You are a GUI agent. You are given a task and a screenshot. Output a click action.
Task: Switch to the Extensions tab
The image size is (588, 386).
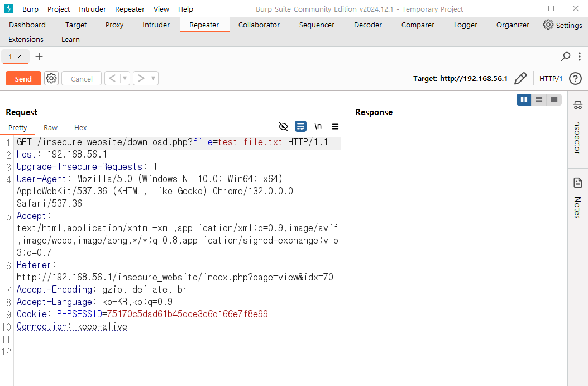coord(26,40)
